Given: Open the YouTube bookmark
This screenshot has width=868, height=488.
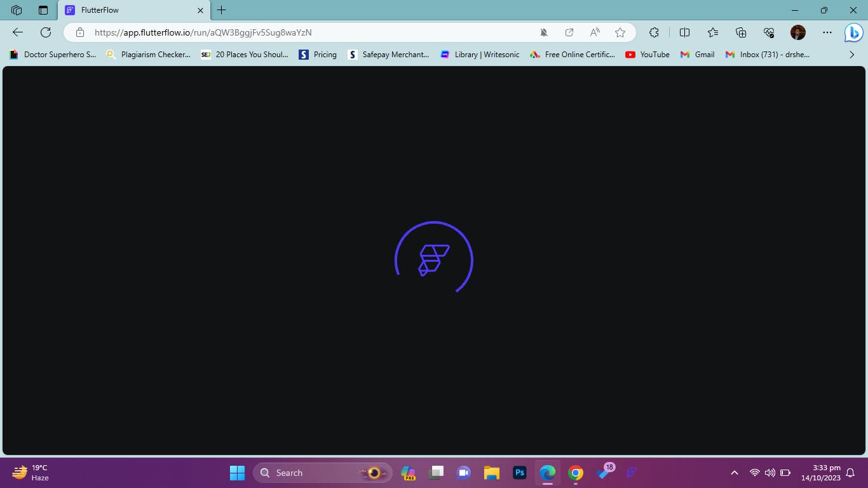Looking at the screenshot, I should click(x=648, y=55).
